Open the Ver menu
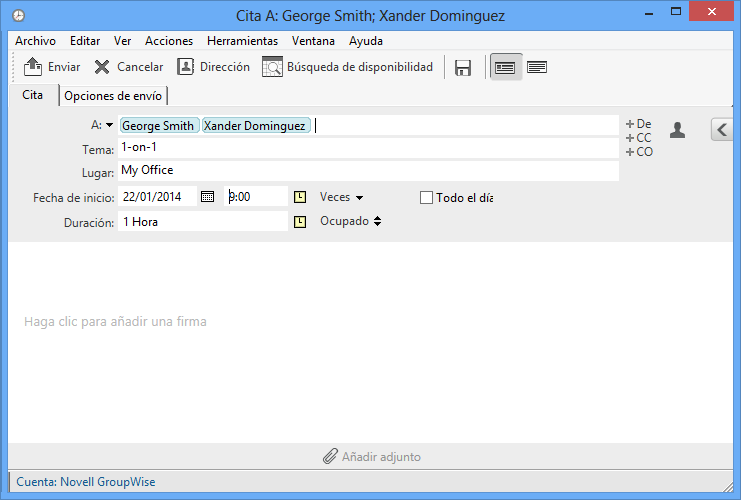Image resolution: width=741 pixels, height=500 pixels. point(122,41)
